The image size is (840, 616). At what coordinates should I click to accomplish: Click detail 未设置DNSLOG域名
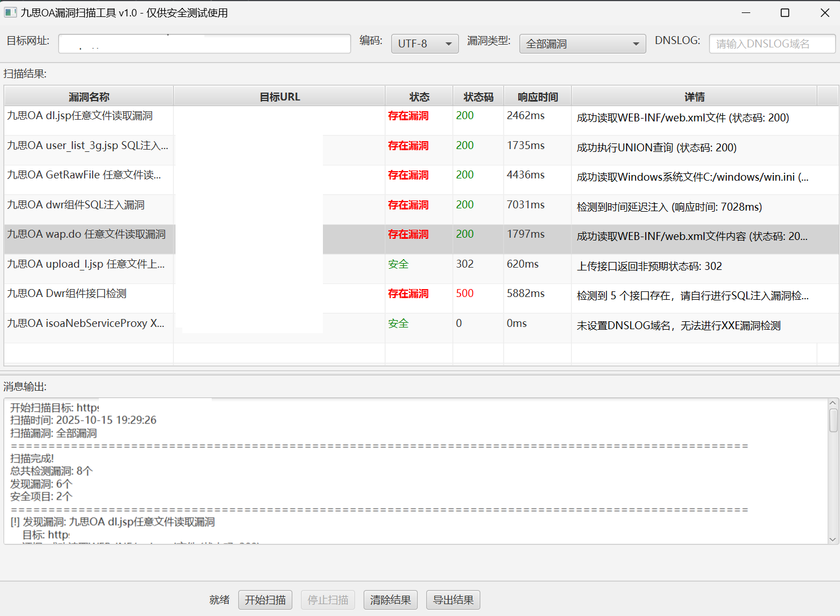(x=679, y=326)
